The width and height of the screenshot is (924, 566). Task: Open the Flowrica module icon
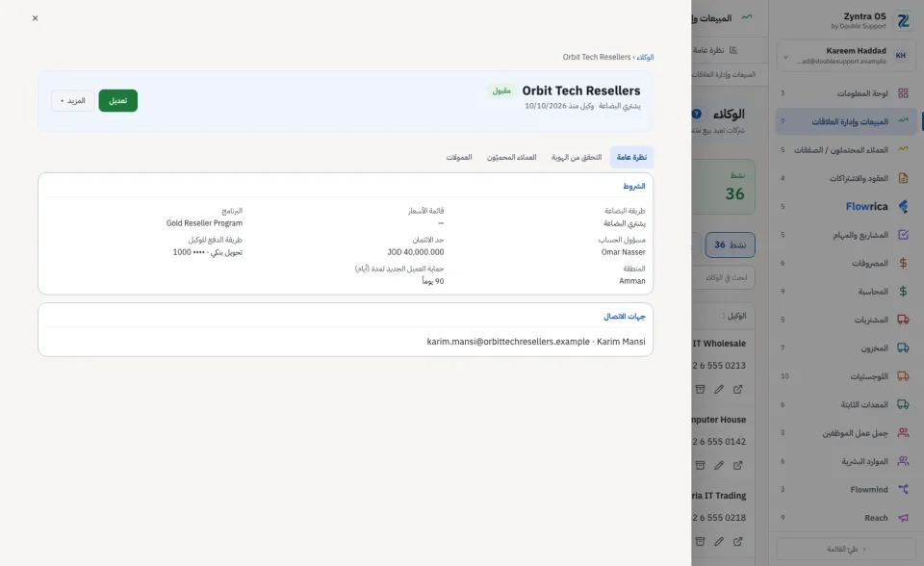[x=903, y=206]
